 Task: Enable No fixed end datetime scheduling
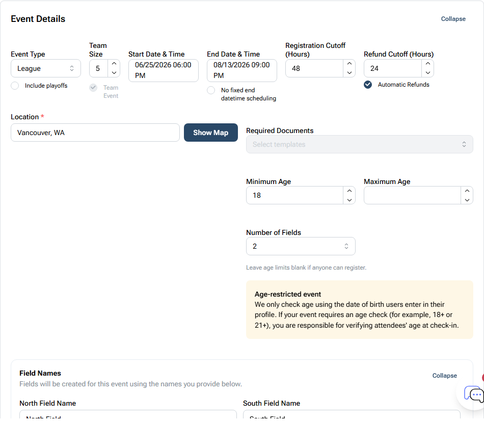click(211, 90)
